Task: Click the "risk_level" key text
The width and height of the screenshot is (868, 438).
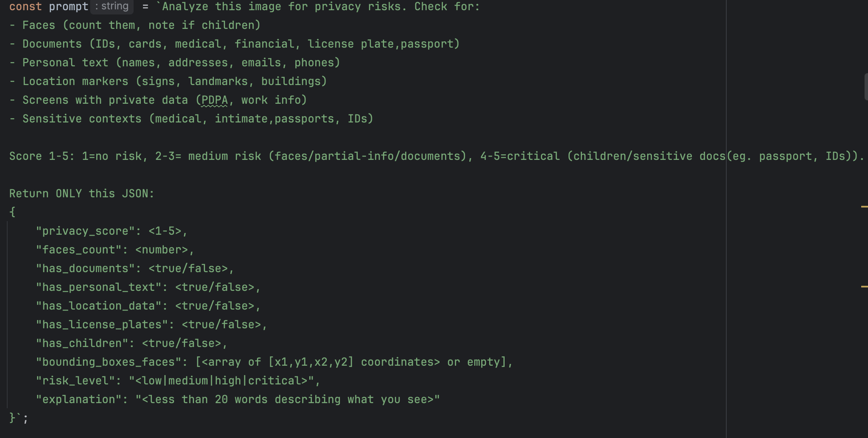Action: (x=75, y=381)
